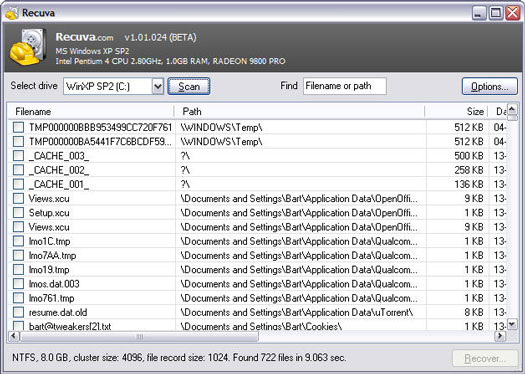Select filename lmo7AA.tmp
The width and height of the screenshot is (525, 374).
(x=53, y=255)
